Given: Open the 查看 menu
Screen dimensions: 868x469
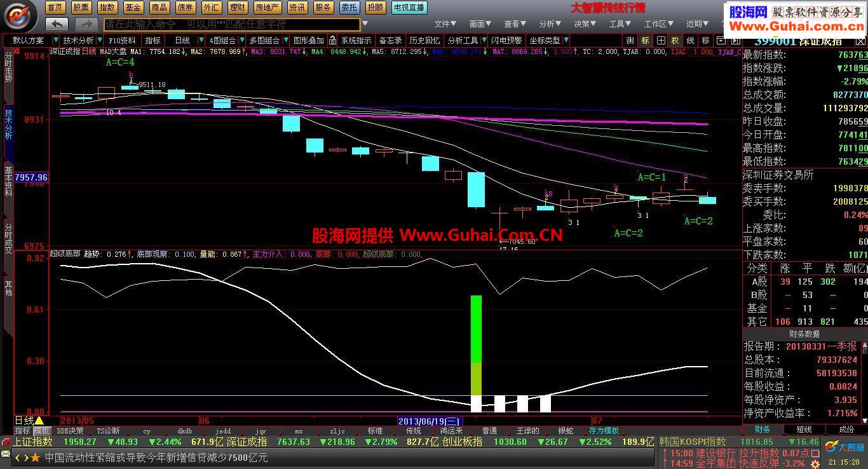Looking at the screenshot, I should pos(515,24).
